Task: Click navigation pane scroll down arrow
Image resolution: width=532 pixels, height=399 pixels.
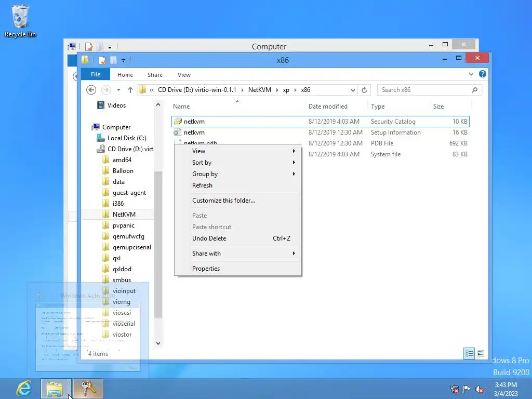Action: click(x=158, y=343)
